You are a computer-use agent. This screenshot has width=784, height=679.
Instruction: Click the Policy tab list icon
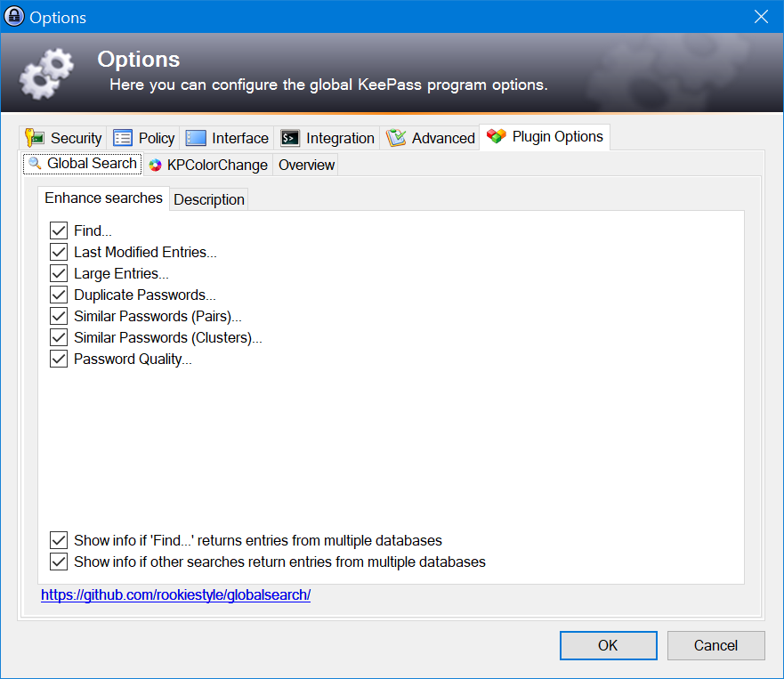(x=123, y=138)
